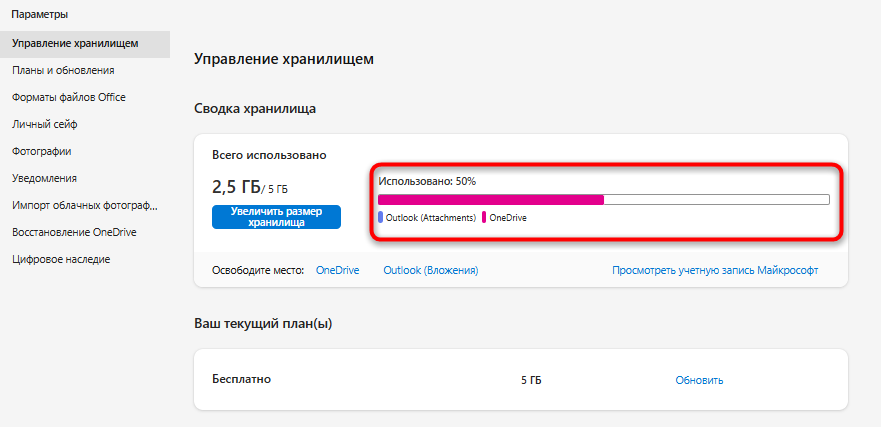Open Outlook (Вложения) free-up link
881x427 pixels.
point(430,271)
